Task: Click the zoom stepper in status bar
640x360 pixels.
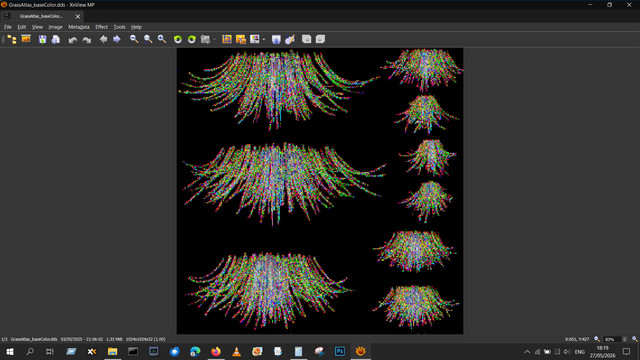Action: click(625, 339)
